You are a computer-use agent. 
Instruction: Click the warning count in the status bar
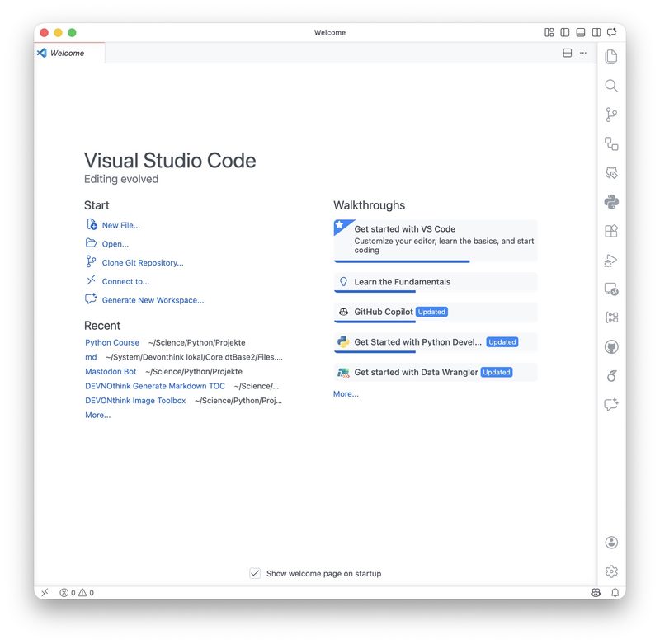(x=87, y=592)
